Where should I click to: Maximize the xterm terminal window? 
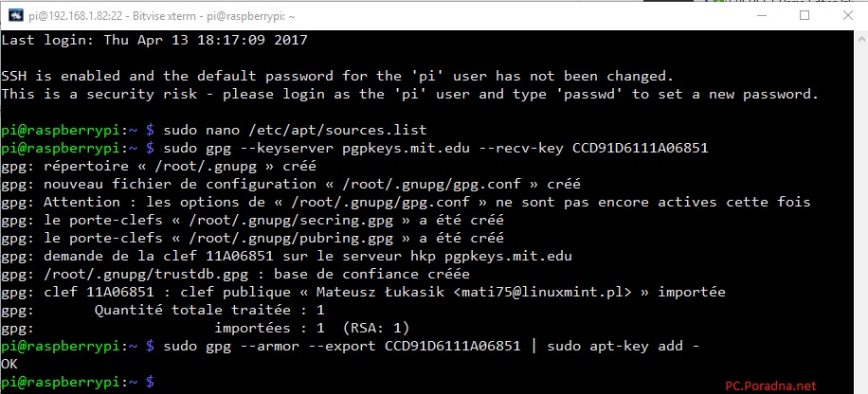click(x=805, y=15)
